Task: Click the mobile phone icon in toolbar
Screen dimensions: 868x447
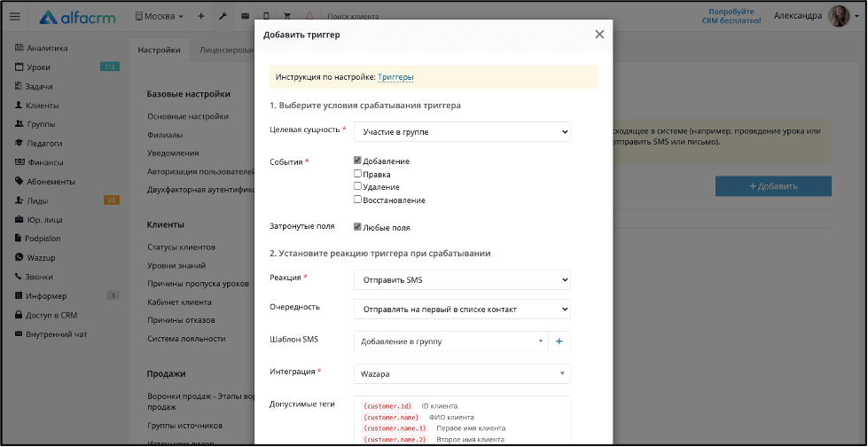Action: 266,17
